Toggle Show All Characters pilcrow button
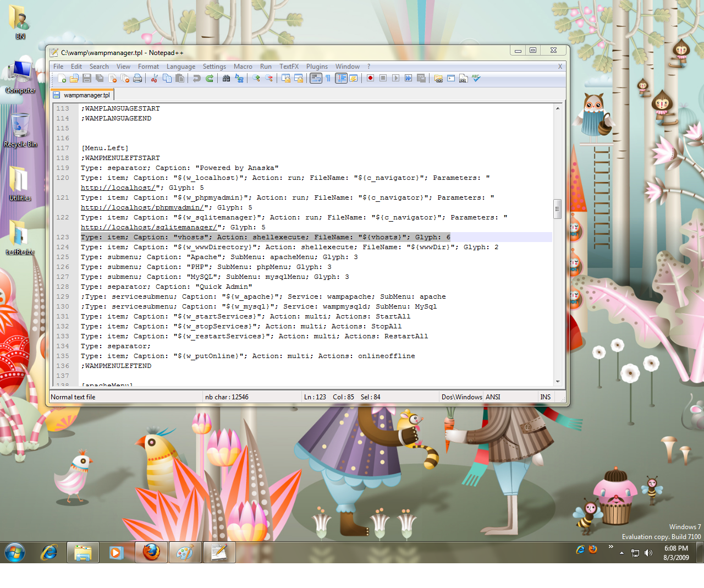This screenshot has height=588, width=704. pyautogui.click(x=328, y=79)
